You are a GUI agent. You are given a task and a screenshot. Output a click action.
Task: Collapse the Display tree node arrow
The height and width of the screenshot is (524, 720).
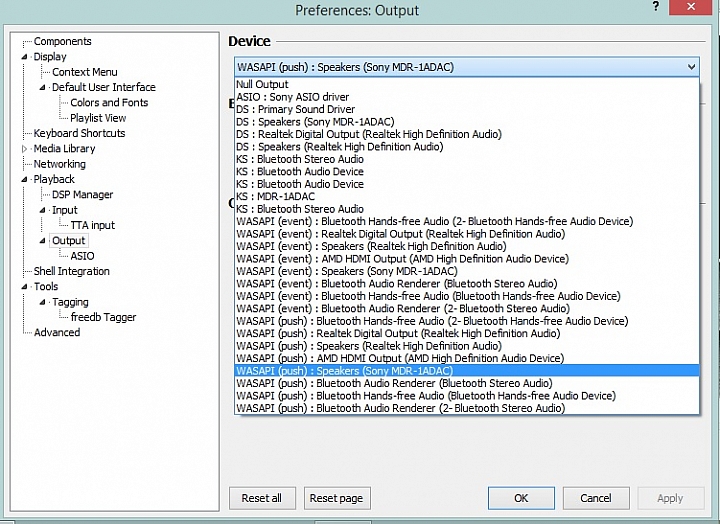pyautogui.click(x=24, y=57)
